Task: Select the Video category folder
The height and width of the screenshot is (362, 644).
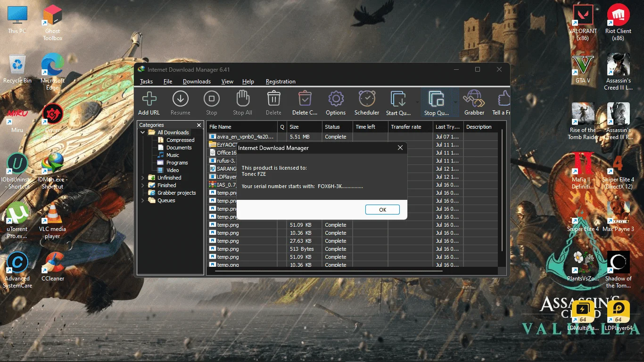Action: click(x=173, y=170)
